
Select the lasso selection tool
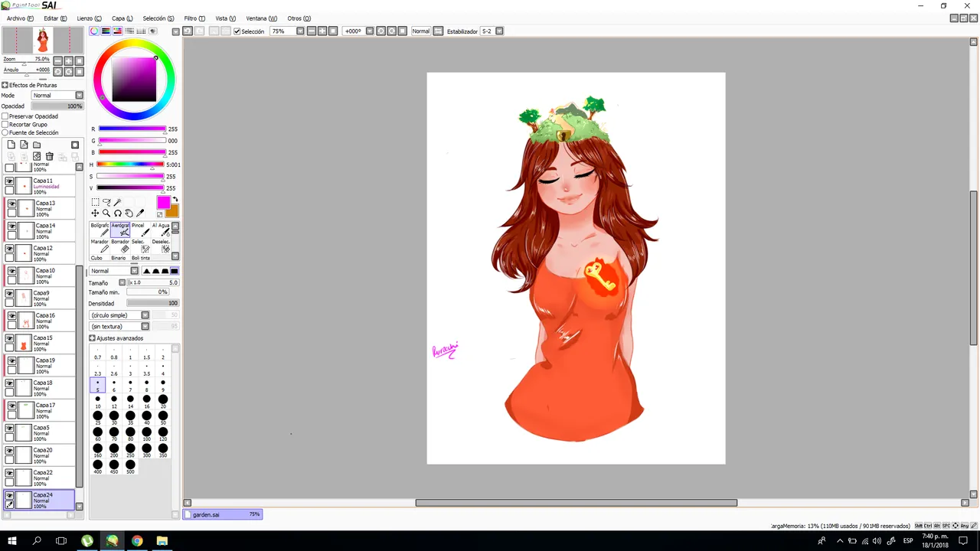click(106, 202)
